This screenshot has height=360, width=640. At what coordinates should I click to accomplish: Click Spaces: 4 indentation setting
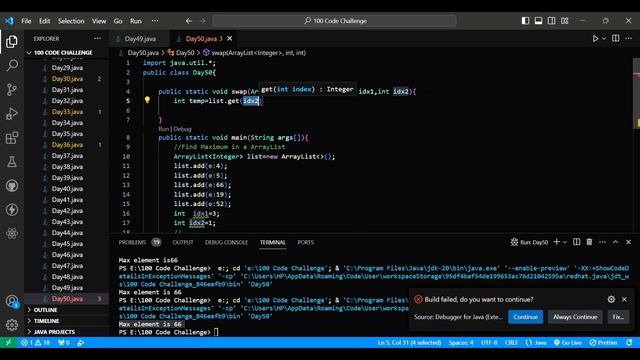(x=461, y=342)
